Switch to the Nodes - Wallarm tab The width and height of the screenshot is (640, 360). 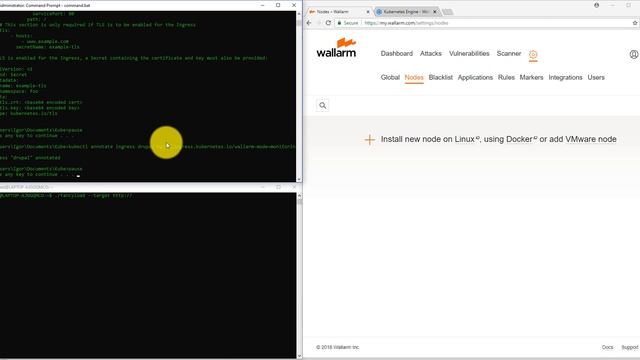click(338, 12)
